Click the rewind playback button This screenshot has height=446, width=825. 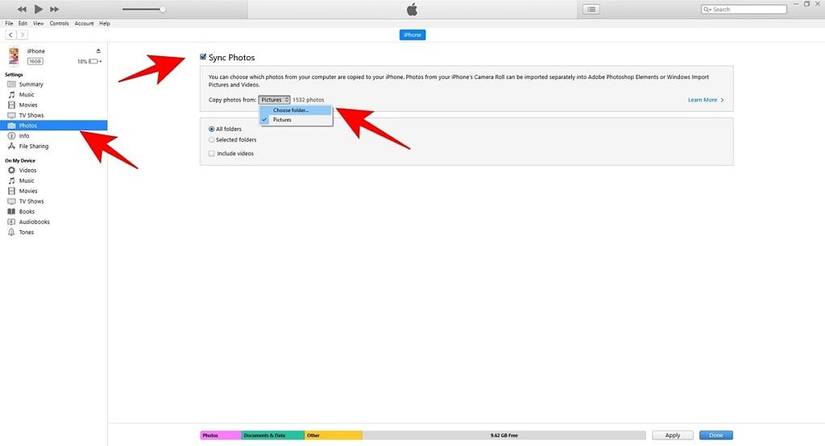tap(22, 9)
